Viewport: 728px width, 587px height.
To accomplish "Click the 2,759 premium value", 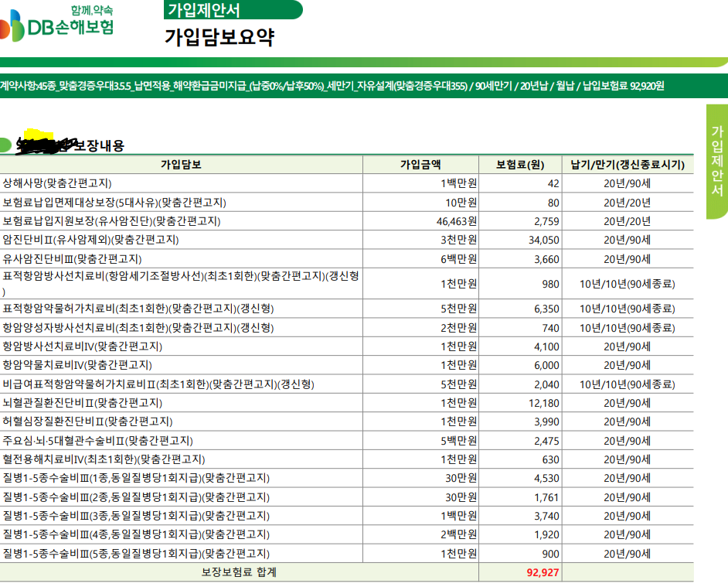I will click(x=546, y=222).
